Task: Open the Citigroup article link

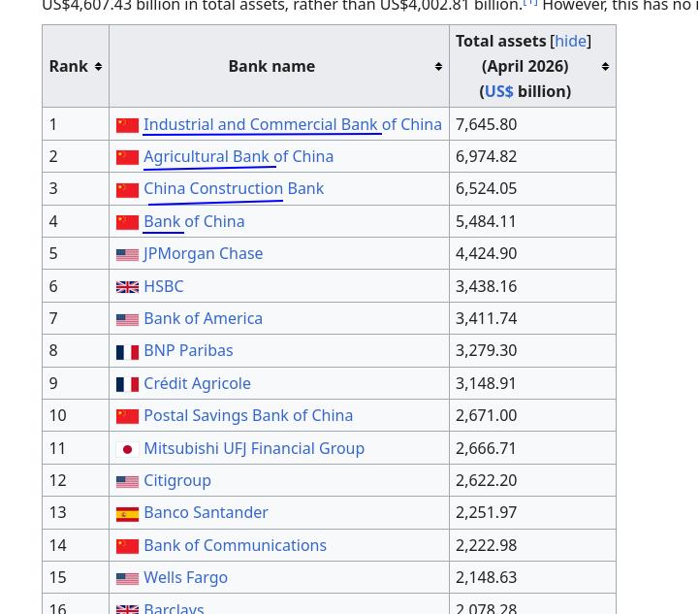Action: [x=177, y=481]
